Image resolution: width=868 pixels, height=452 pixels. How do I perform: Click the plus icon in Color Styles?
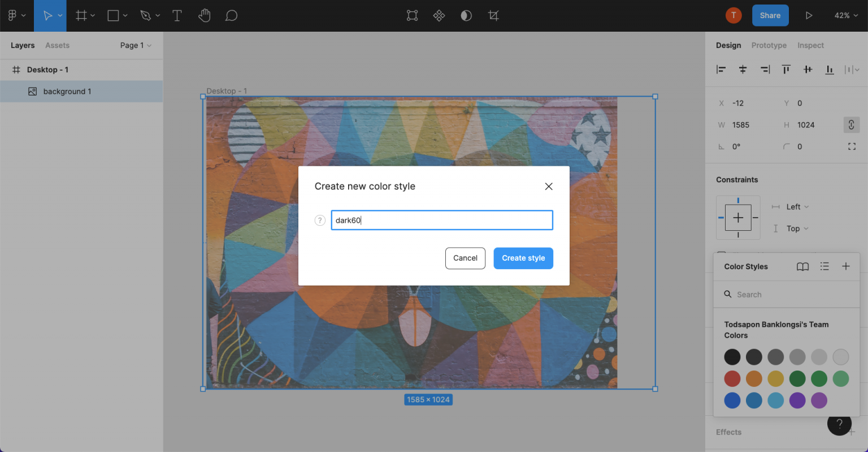pyautogui.click(x=845, y=266)
